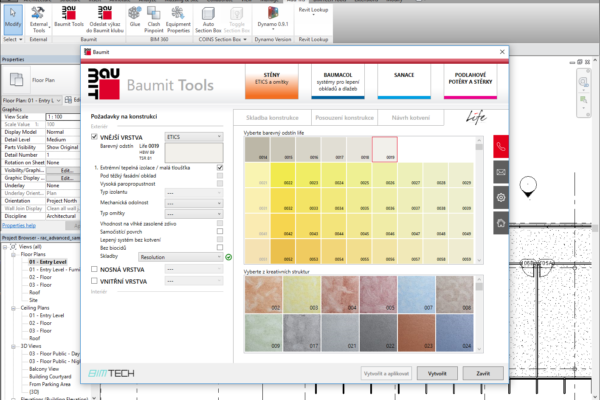Select Life color swatch 0019
Viewport: 600px width, 400px height.
[385, 149]
